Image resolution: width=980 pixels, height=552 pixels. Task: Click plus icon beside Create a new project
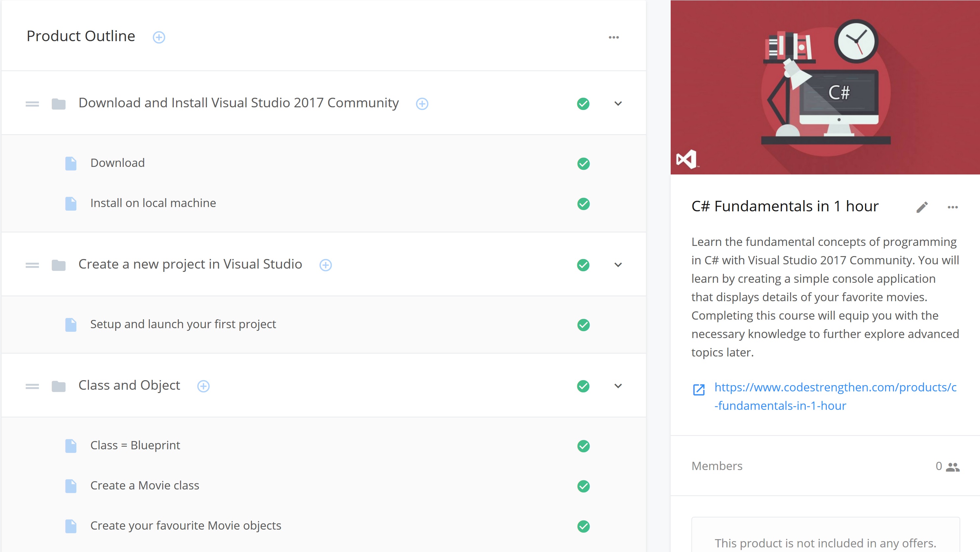pos(325,265)
